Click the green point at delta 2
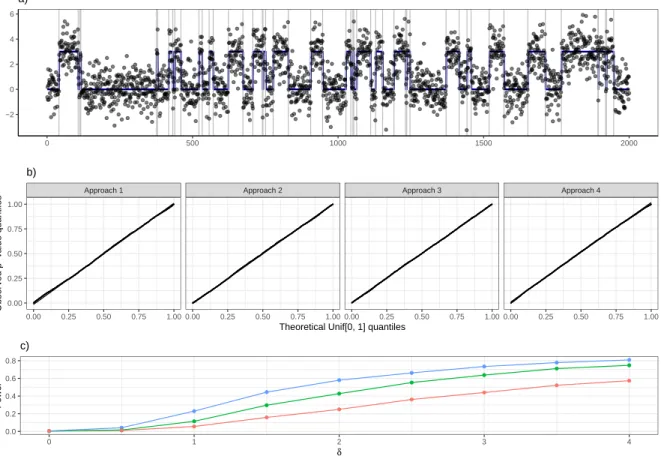Viewport: 661px width, 456px height. point(339,394)
